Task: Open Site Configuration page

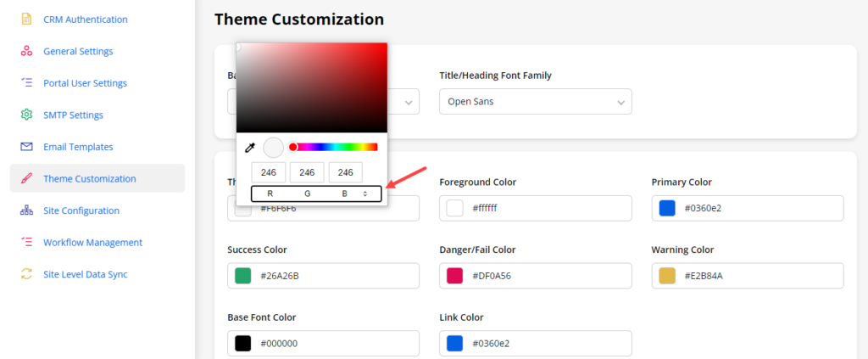Action: point(81,210)
